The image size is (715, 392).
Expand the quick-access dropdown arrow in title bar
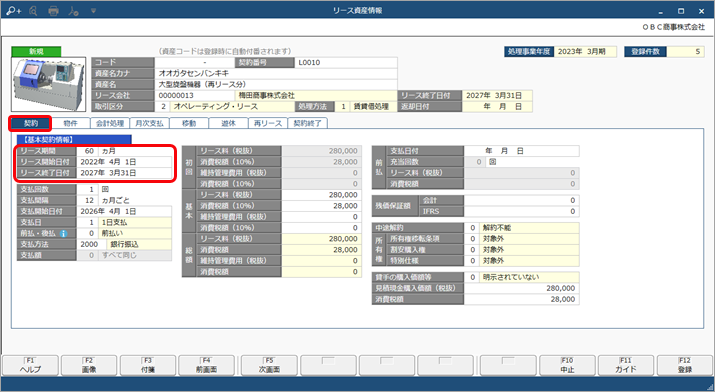93,10
